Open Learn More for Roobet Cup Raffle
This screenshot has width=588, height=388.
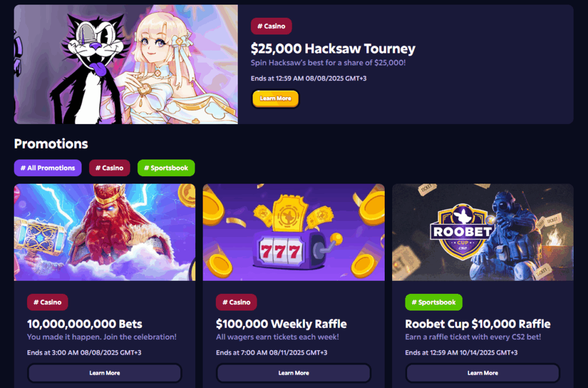[482, 373]
